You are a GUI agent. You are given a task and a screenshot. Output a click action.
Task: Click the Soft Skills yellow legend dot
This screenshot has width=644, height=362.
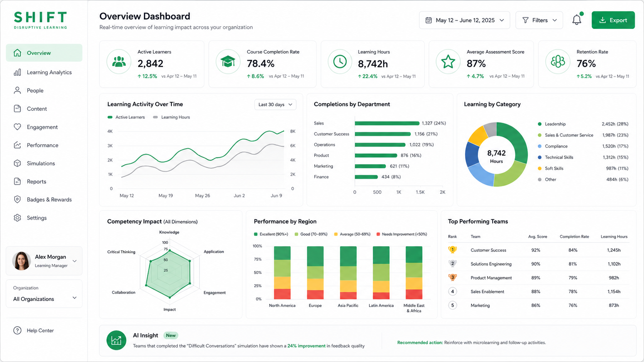click(540, 168)
